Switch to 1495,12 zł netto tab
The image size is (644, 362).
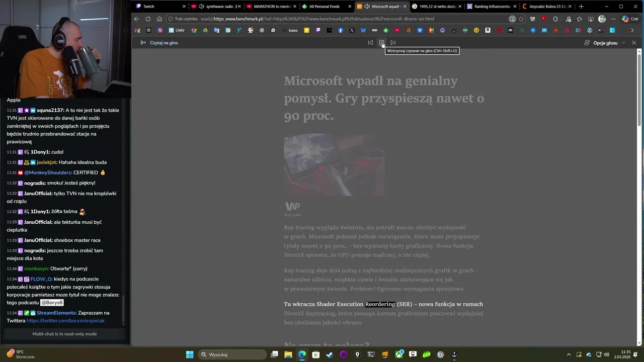[437, 7]
